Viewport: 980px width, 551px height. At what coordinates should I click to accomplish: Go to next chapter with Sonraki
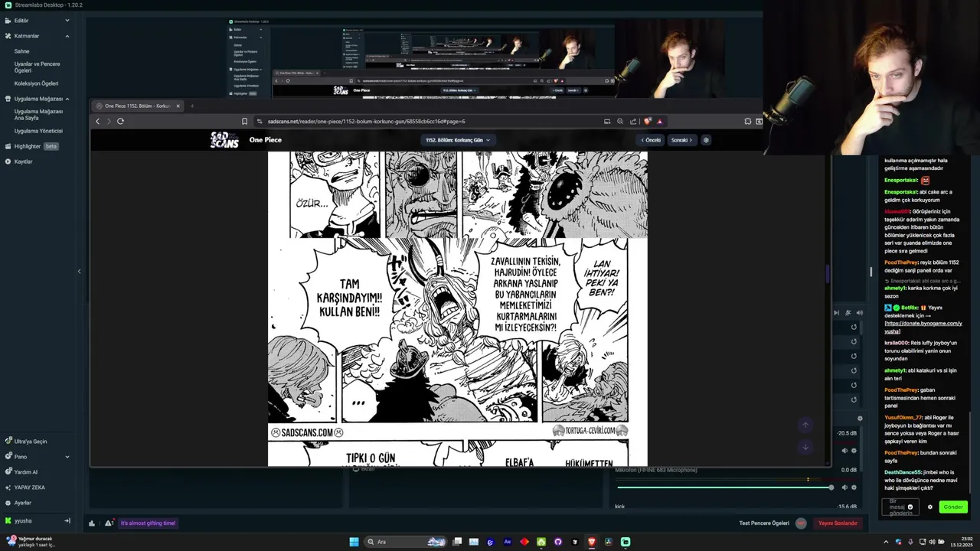[x=681, y=140]
